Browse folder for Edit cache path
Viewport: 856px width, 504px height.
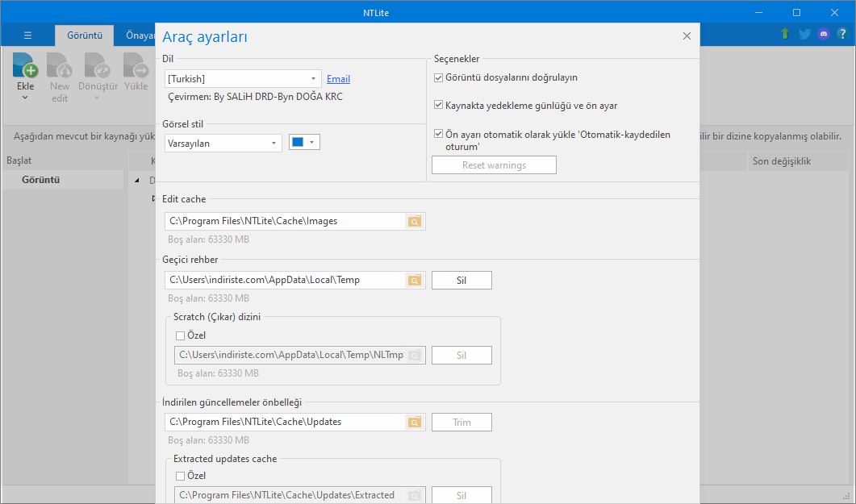(x=415, y=221)
